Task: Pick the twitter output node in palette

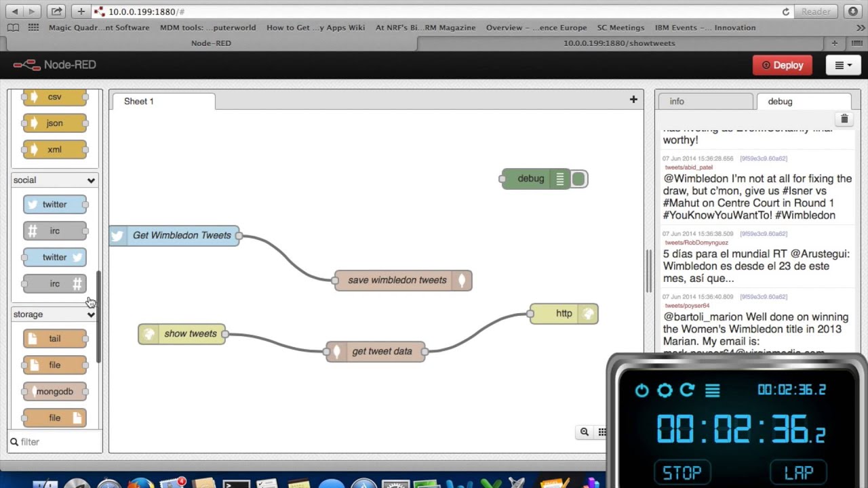Action: [x=55, y=257]
